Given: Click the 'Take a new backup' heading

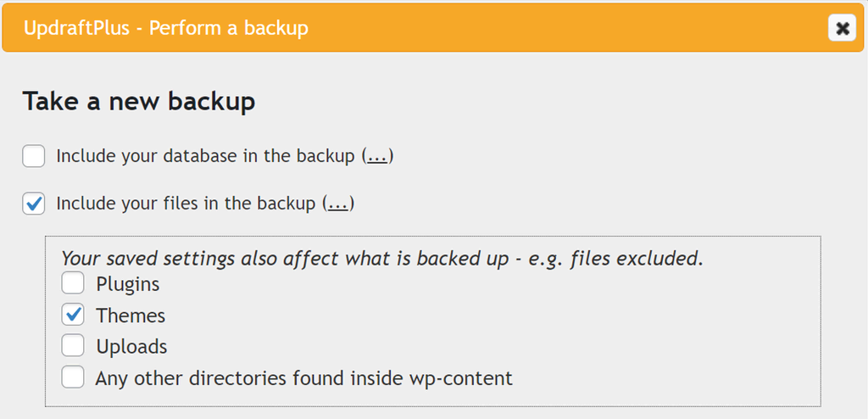Looking at the screenshot, I should pos(139,102).
